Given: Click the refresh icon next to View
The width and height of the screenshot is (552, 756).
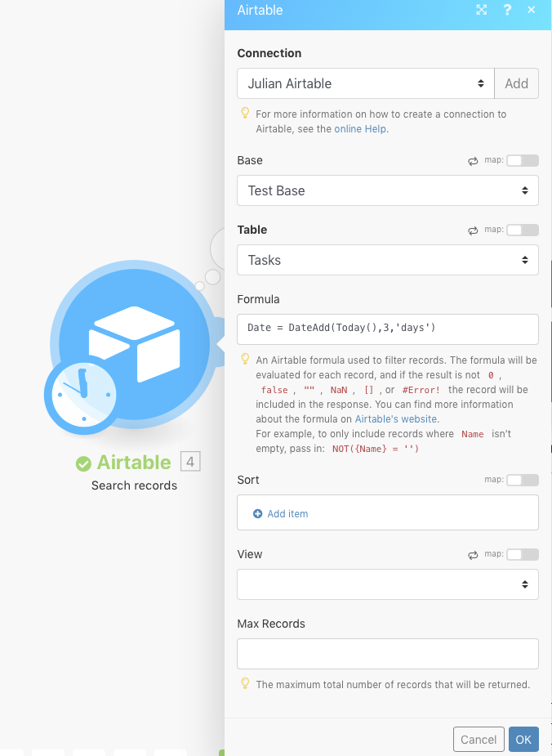Looking at the screenshot, I should pos(473,555).
